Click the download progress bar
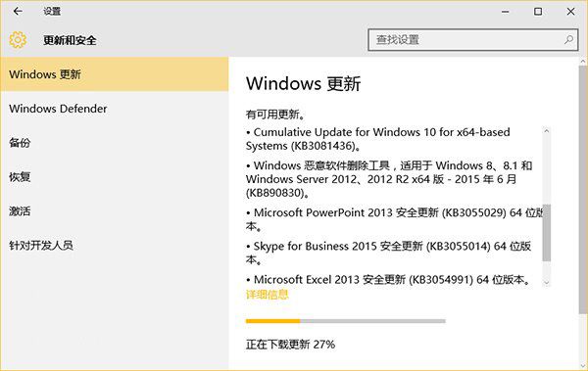Image resolution: width=588 pixels, height=371 pixels. point(345,321)
